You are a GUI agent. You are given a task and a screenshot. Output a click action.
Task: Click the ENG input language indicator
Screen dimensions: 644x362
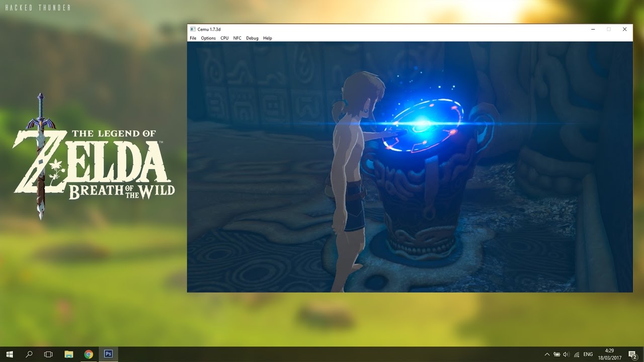tap(588, 354)
